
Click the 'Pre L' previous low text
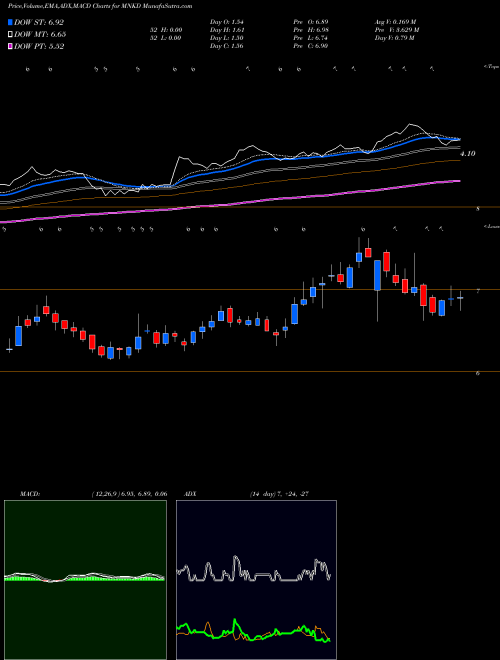click(x=311, y=38)
